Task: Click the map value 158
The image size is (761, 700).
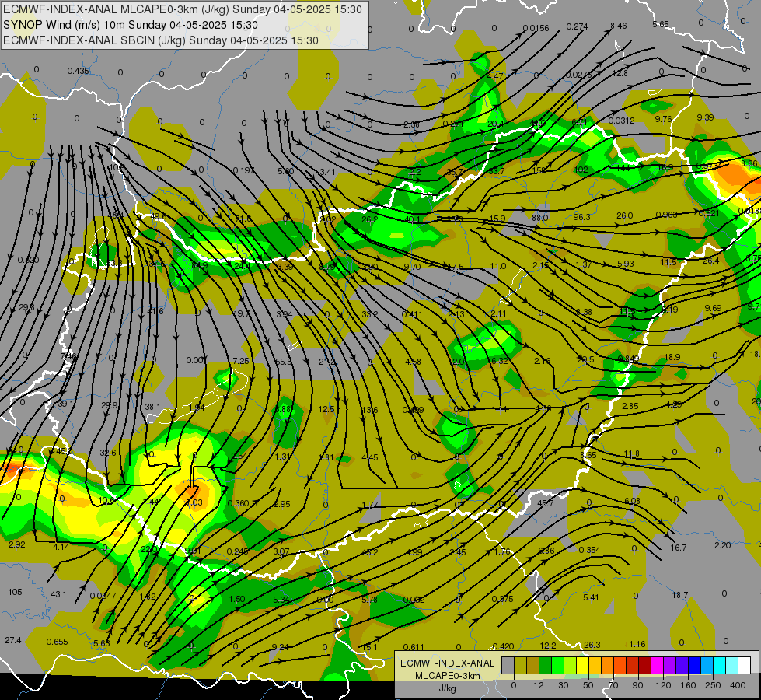Action: point(539,170)
